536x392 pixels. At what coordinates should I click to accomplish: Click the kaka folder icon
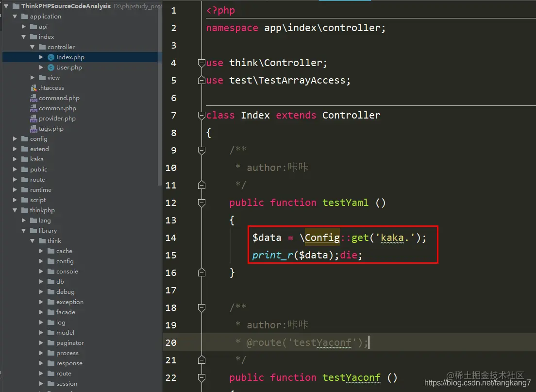click(25, 159)
